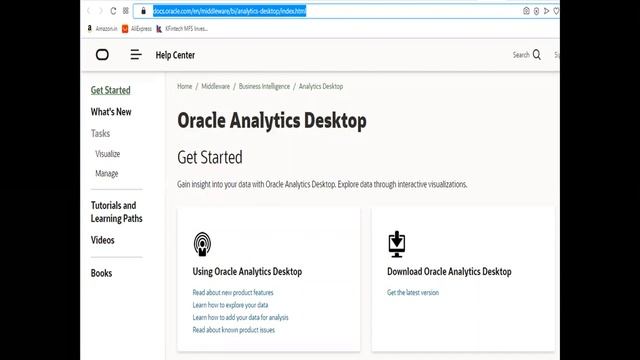
Task: Open the speed dial grid icon
Action: [126, 11]
